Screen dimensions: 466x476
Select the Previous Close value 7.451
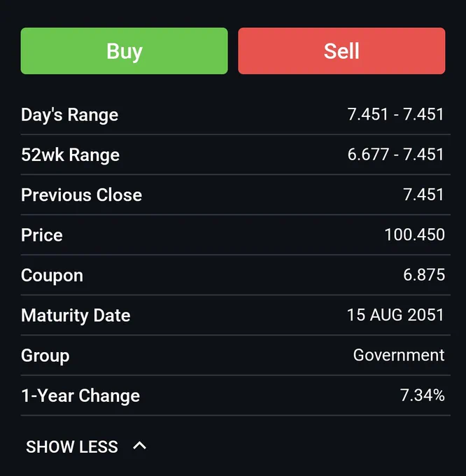coord(423,195)
